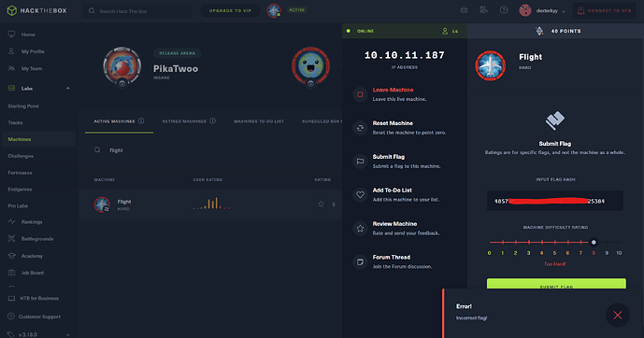This screenshot has height=338, width=644.
Task: Open Fortresses section
Action: pos(20,173)
